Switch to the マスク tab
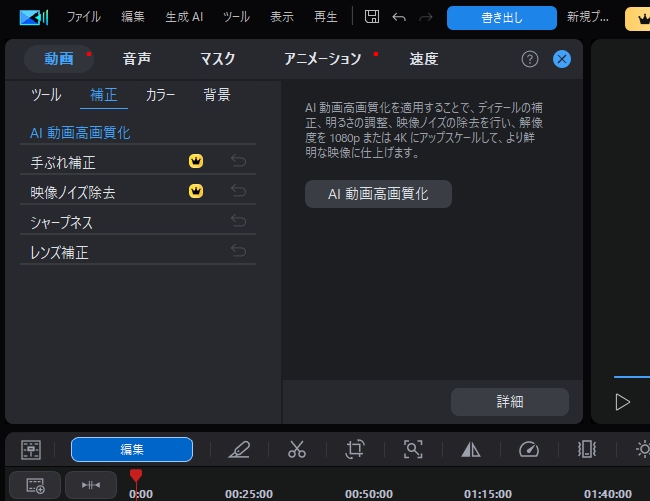Screen dimensions: 650x501 coord(218,59)
